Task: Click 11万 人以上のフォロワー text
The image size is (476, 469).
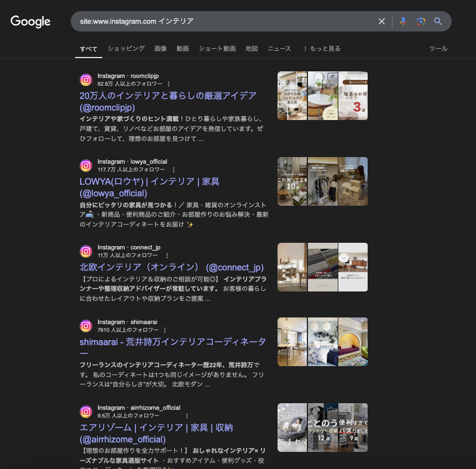Action: click(x=128, y=255)
